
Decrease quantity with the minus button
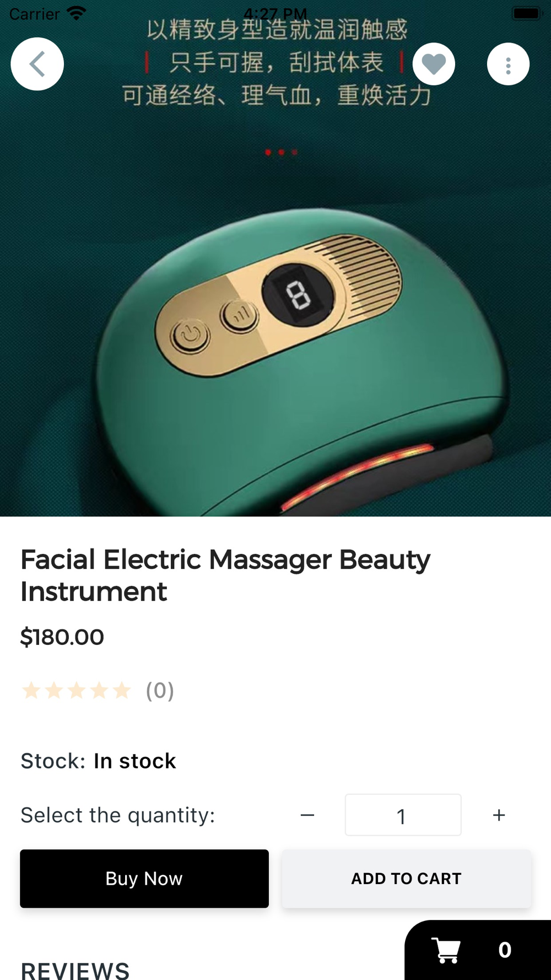coord(307,815)
